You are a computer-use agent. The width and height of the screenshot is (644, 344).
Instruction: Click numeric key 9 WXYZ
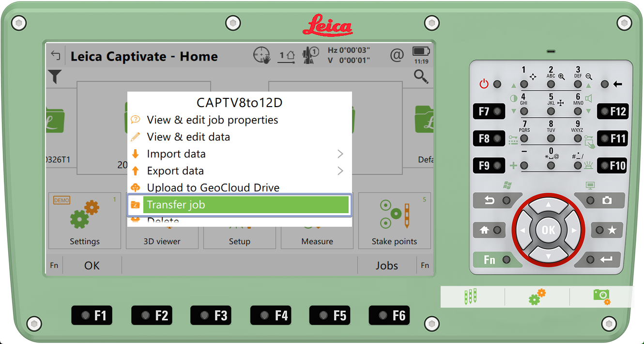[x=578, y=139]
